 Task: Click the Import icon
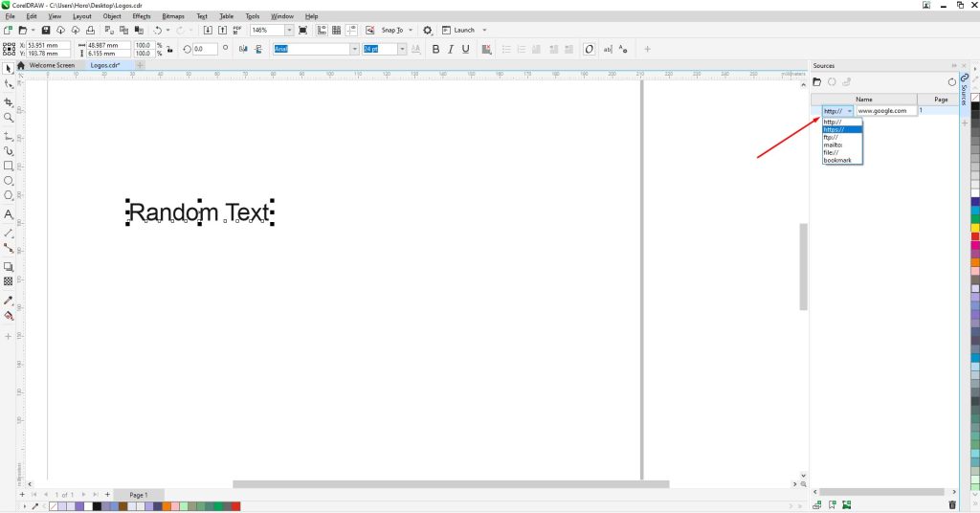(x=208, y=30)
